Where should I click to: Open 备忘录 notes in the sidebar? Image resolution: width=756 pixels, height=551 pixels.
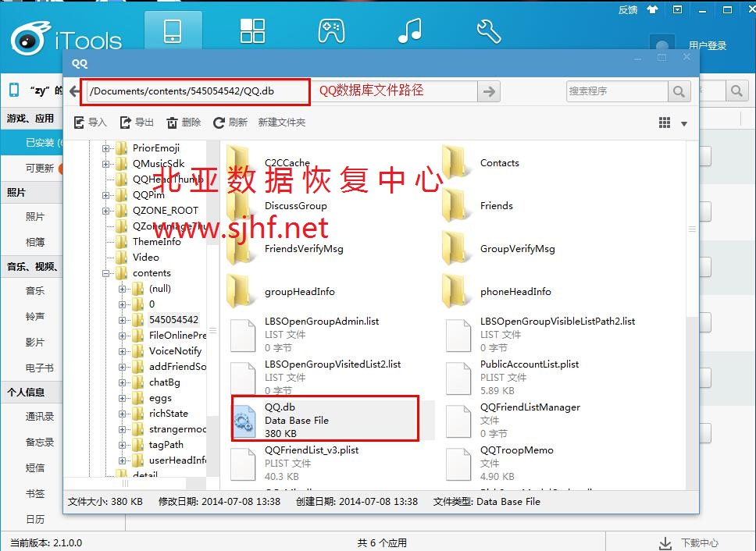[40, 443]
